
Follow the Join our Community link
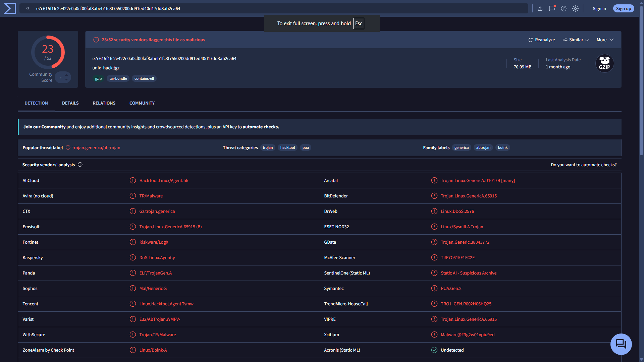44,127
